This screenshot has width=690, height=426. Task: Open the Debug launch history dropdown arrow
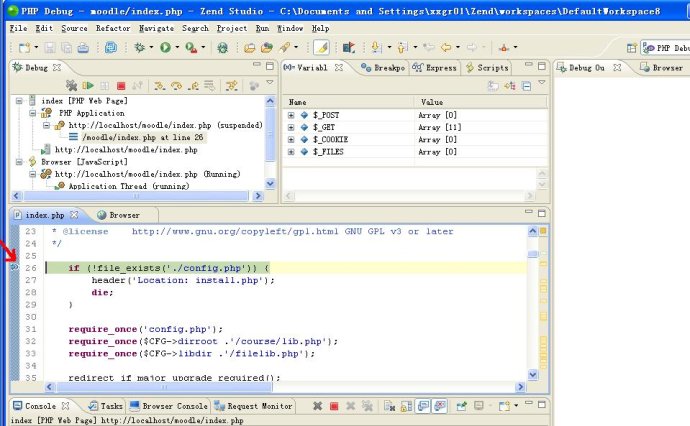[x=151, y=47]
